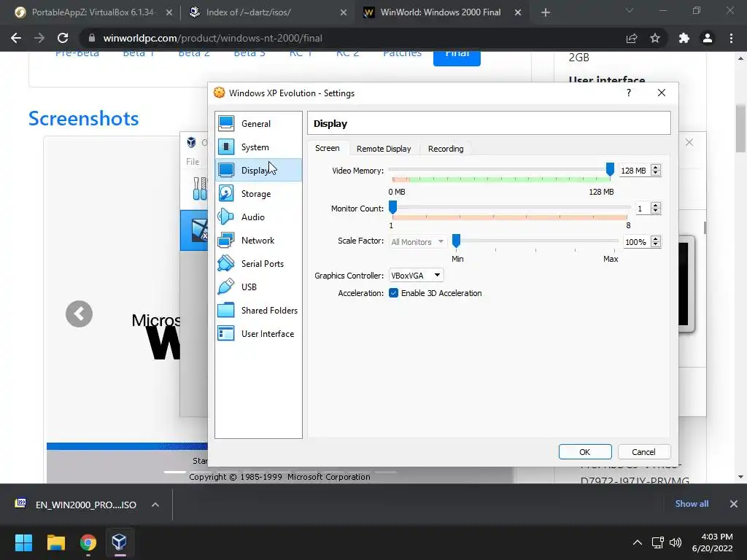Close the downloads bar
The width and height of the screenshot is (747, 560).
coord(734,504)
